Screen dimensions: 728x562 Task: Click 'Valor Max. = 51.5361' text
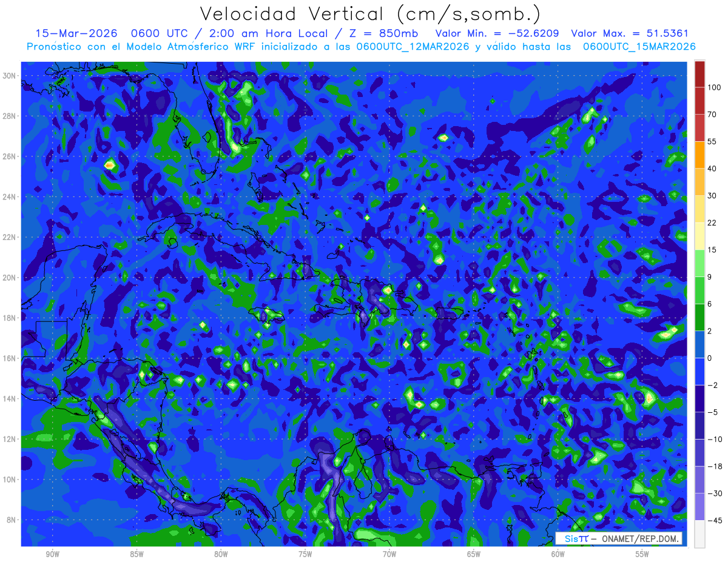[x=630, y=34]
